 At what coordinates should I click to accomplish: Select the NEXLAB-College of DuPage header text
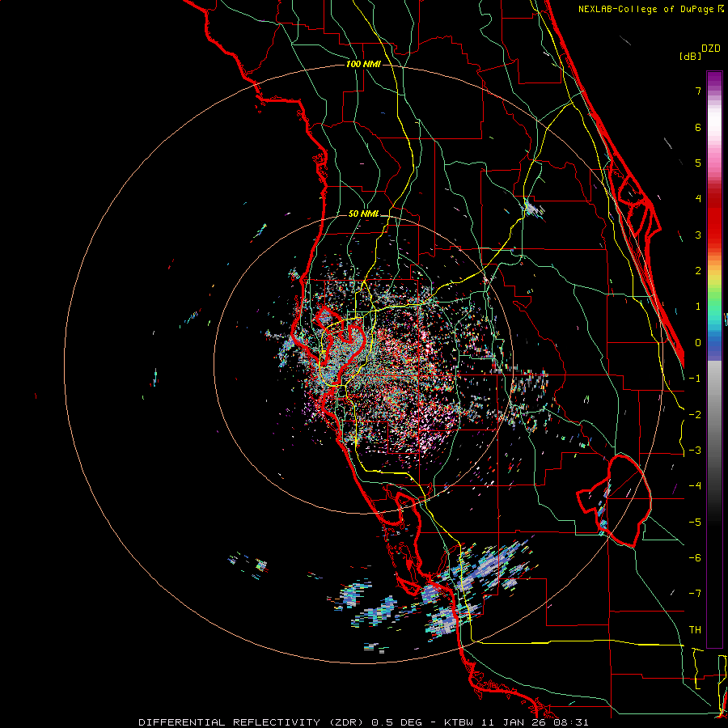(645, 9)
